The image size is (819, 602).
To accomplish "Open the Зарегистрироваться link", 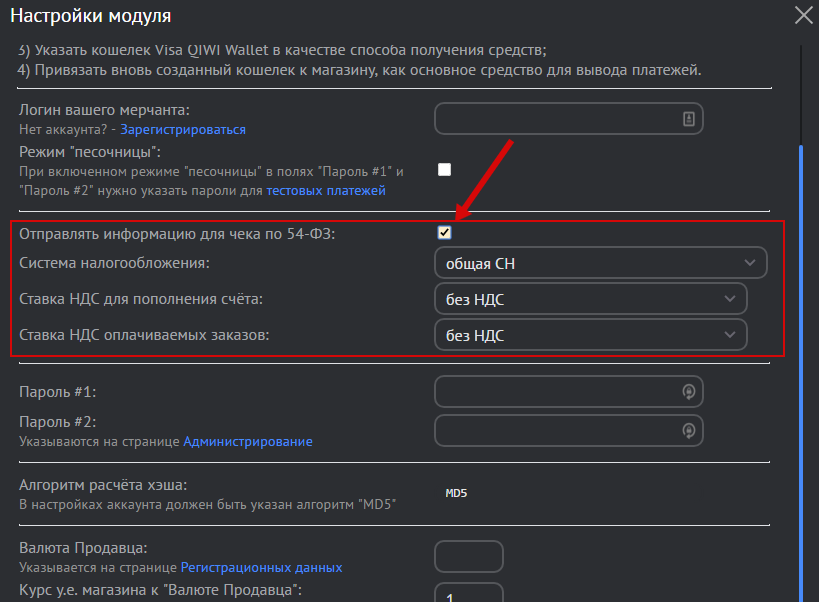I will point(183,130).
